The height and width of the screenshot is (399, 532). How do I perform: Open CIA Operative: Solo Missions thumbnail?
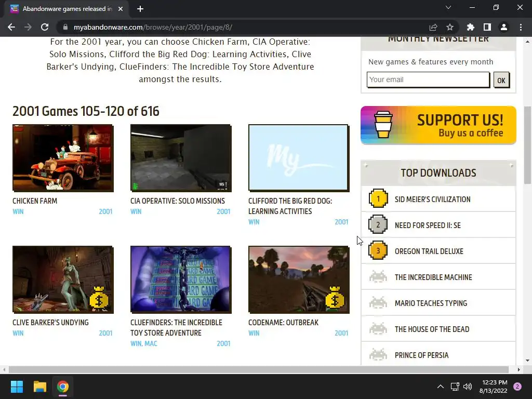pyautogui.click(x=181, y=158)
